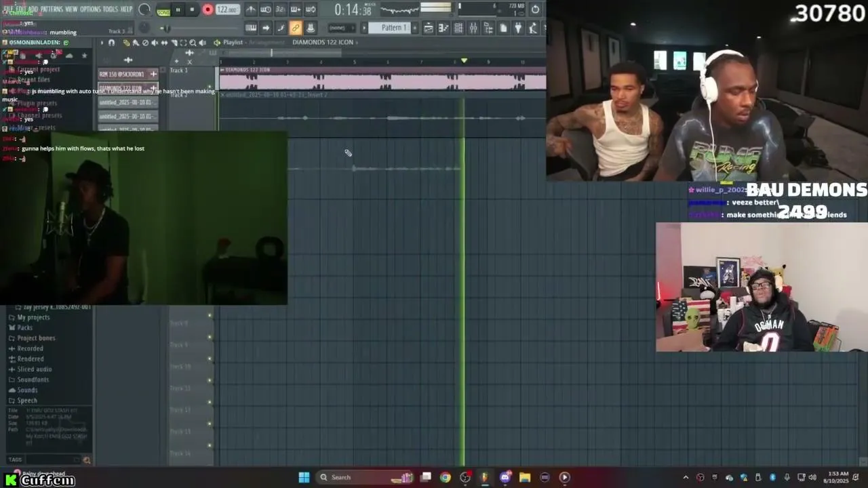Screen dimensions: 868x488
Task: Click the red record button
Action: [x=208, y=9]
